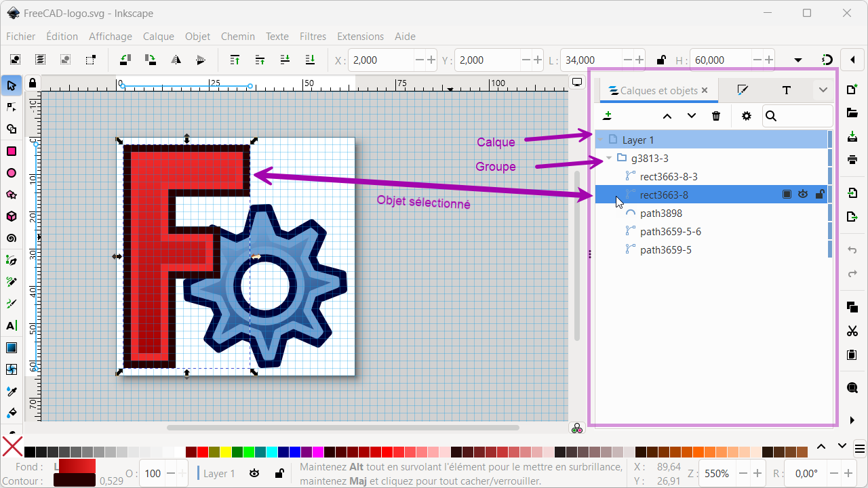Select path3898 in the objects list
Screen dimensions: 868x488
point(660,213)
